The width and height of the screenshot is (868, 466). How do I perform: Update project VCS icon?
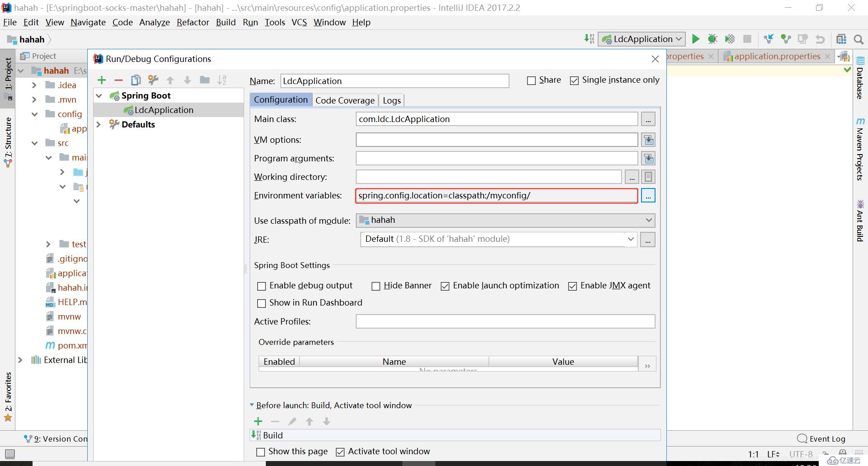pyautogui.click(x=769, y=39)
